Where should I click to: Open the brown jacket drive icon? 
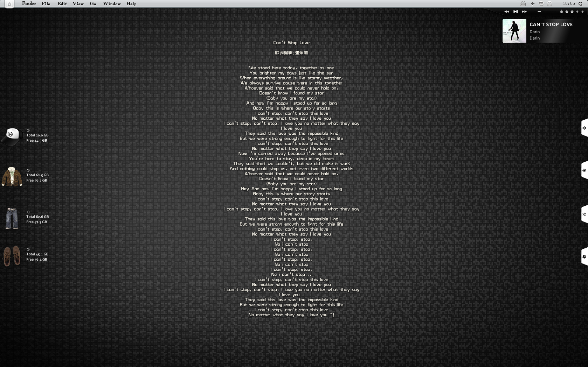click(x=12, y=177)
